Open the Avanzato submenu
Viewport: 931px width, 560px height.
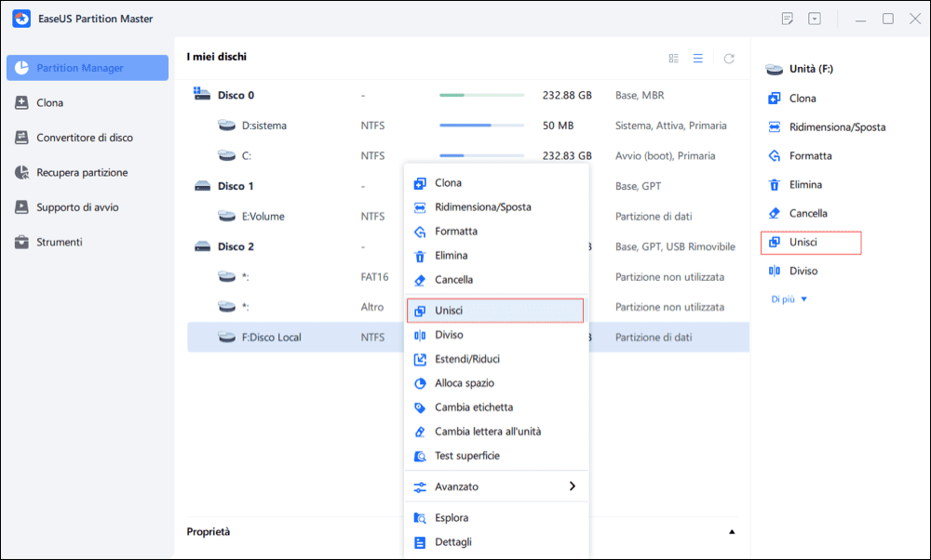point(496,487)
